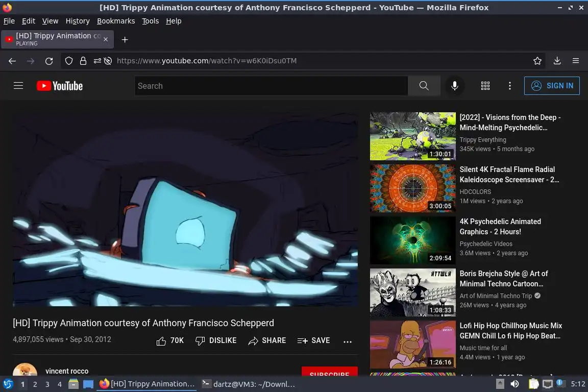Click the red SUBSCRIBE button
Viewport: 588px width, 392px height.
click(330, 372)
